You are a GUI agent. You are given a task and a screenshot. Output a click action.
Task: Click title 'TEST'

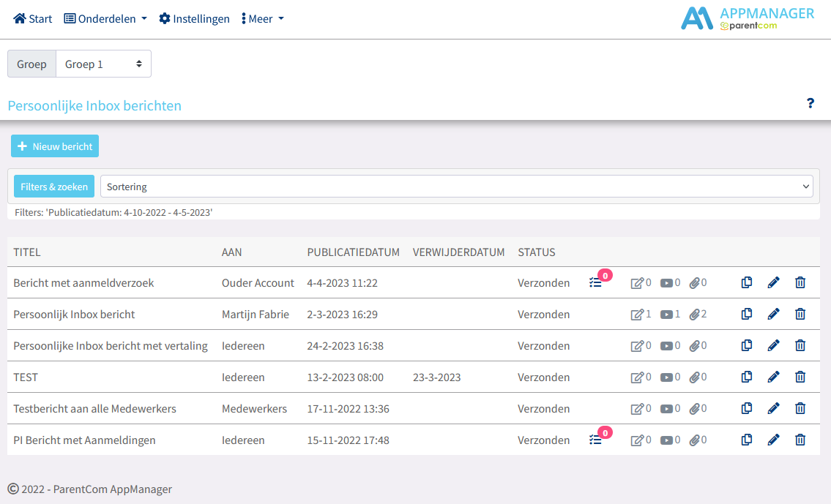(26, 377)
